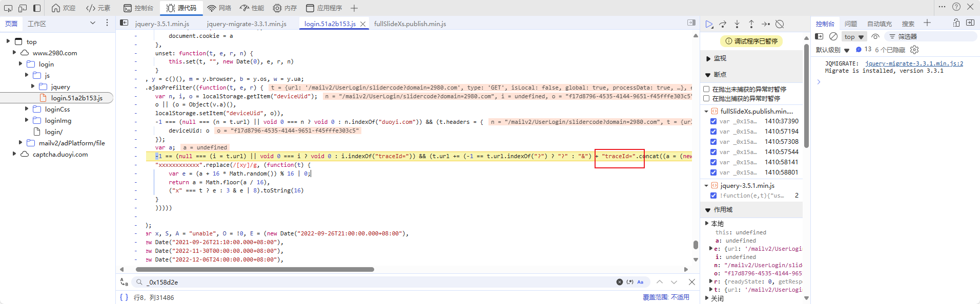This screenshot has width=980, height=304.
Task: Click the drawer dock-side toggle icon
Action: tap(970, 23)
